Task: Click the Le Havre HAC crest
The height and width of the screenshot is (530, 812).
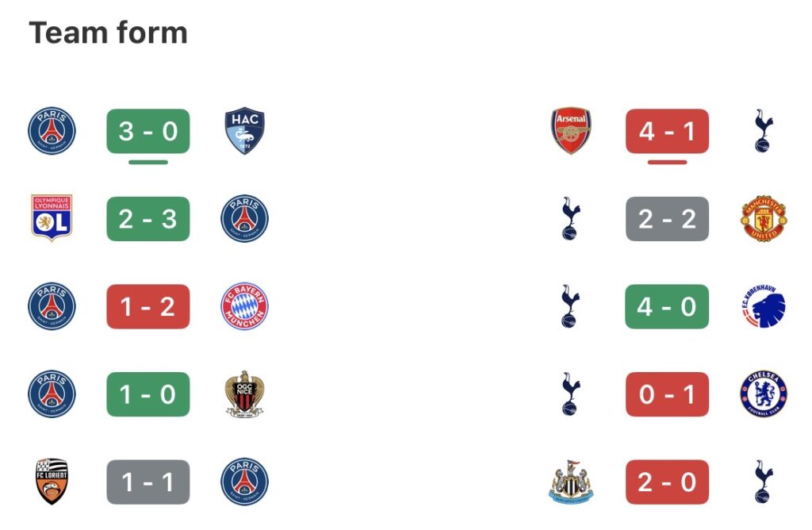Action: [x=244, y=131]
